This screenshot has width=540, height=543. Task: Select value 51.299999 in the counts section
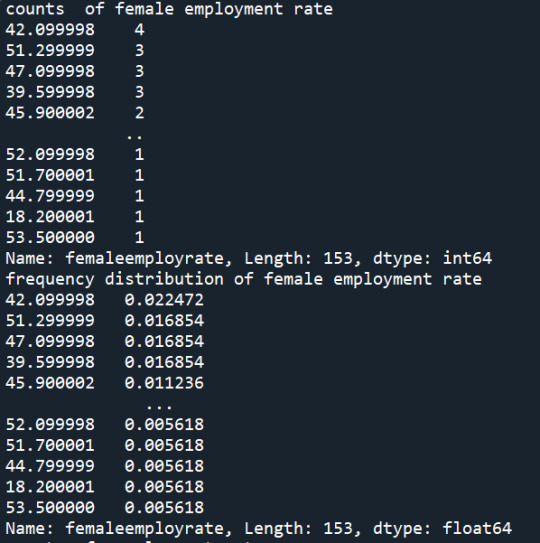pyautogui.click(x=50, y=51)
